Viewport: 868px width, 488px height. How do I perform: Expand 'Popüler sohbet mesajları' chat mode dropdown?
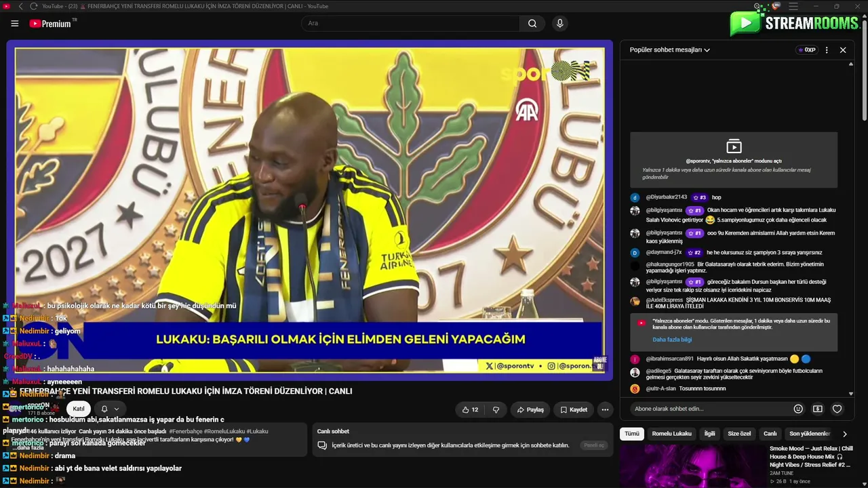[670, 49]
